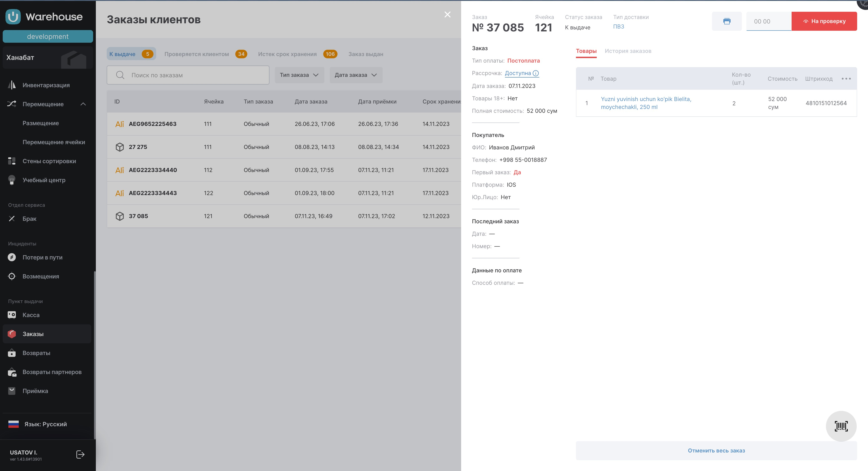Viewport: 868px width, 471px height.
Task: Open Возвраты партнеров in the sidebar
Action: coord(52,372)
